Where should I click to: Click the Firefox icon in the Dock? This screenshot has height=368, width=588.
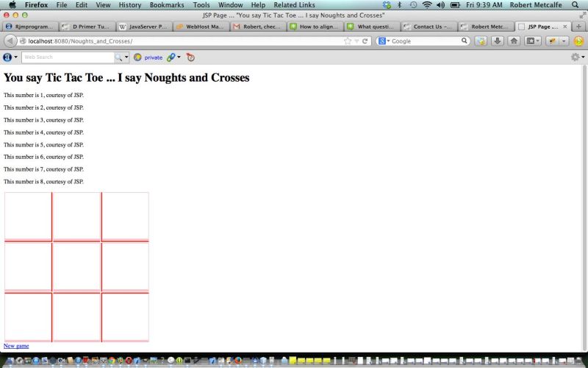point(238,361)
